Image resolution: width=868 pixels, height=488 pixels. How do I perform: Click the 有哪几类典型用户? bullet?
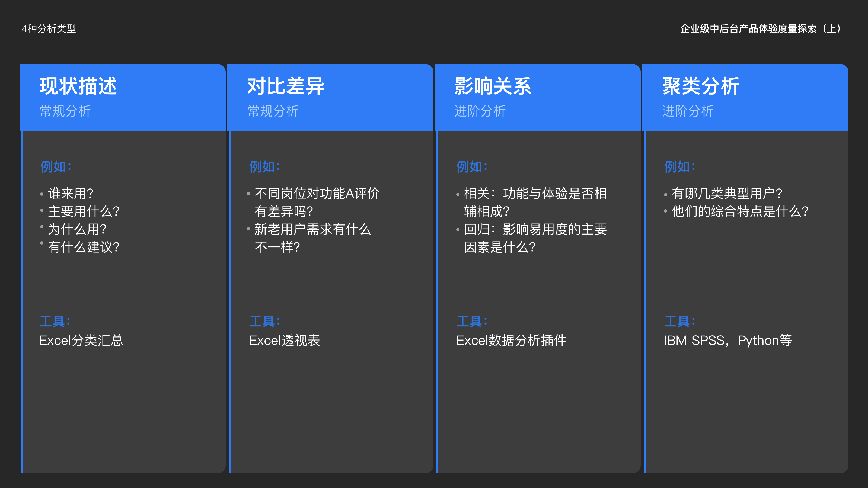coord(727,193)
